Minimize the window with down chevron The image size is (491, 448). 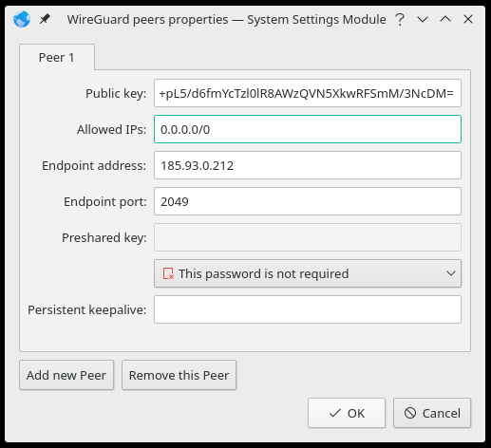pos(423,19)
